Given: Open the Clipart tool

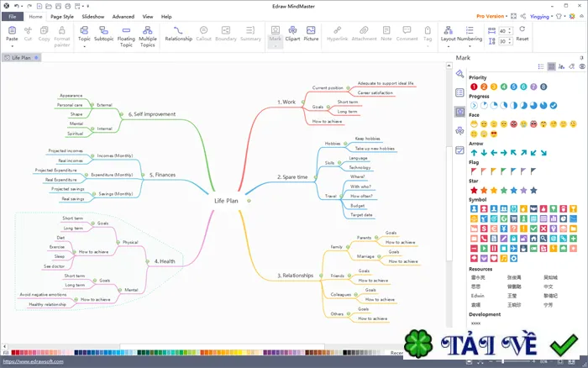Looking at the screenshot, I should click(292, 34).
